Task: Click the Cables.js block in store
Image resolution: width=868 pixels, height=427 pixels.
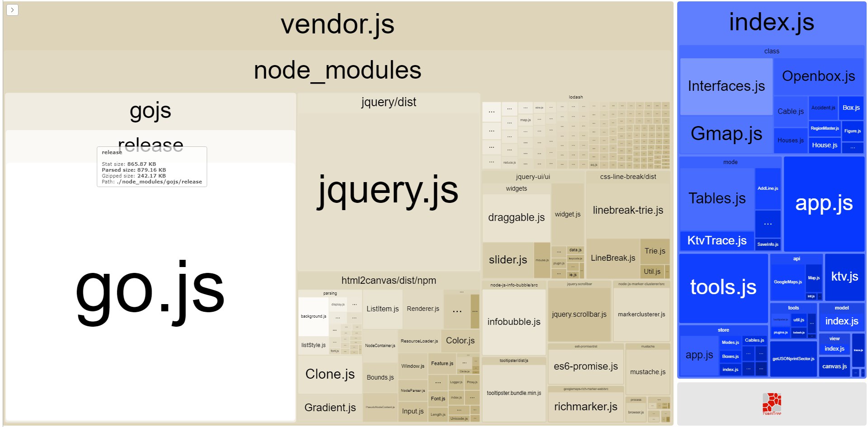Action: [754, 340]
